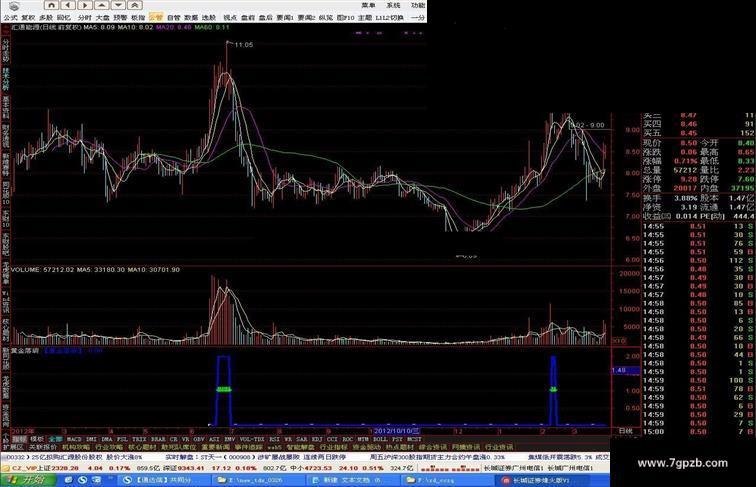This screenshot has width=756, height=487.
Task: Click the L1L2切换 toolbar item
Action: pos(389,17)
